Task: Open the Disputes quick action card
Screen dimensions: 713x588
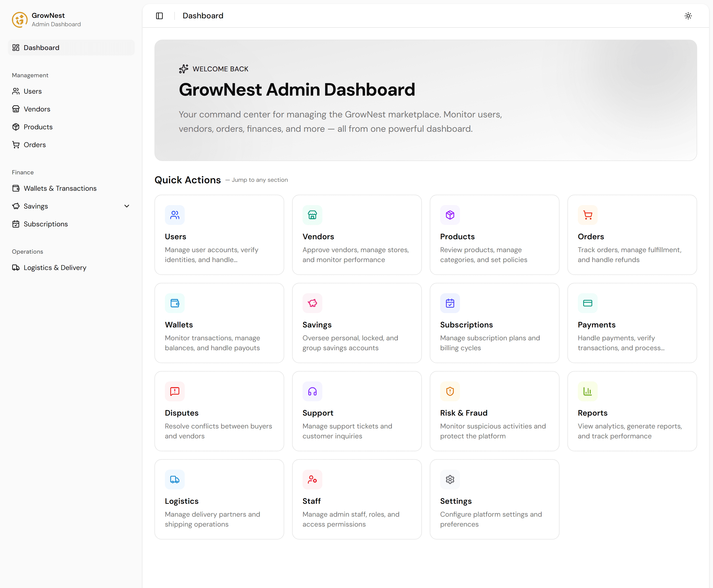Action: (219, 411)
